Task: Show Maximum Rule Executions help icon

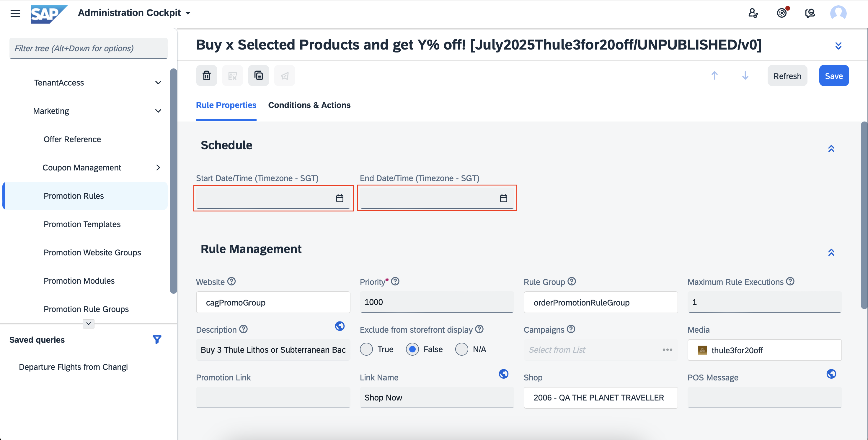Action: tap(790, 281)
